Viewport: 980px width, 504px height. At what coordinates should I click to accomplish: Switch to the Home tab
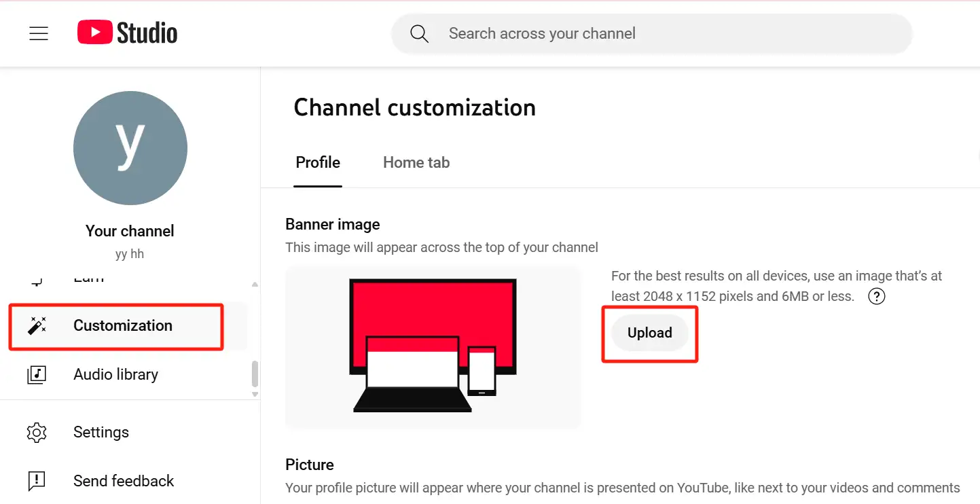tap(416, 162)
